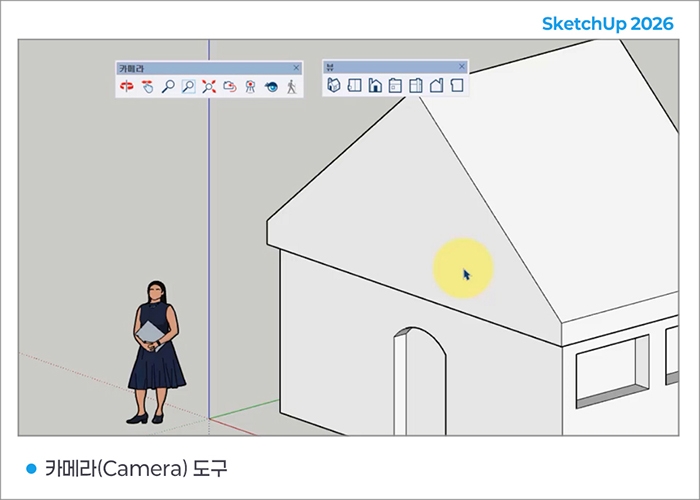Click the green axis line
700x500 pixels.
pos(245,409)
